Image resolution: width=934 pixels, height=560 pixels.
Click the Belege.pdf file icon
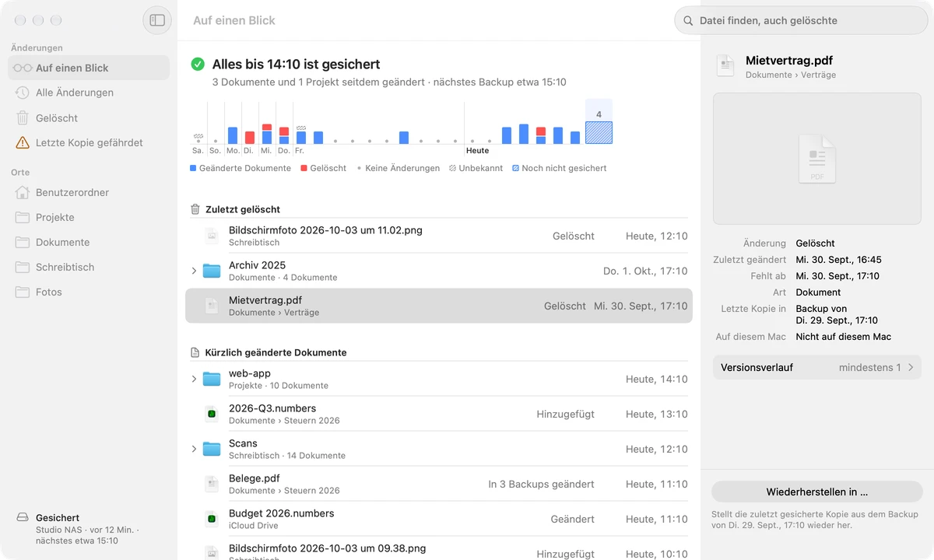point(211,484)
